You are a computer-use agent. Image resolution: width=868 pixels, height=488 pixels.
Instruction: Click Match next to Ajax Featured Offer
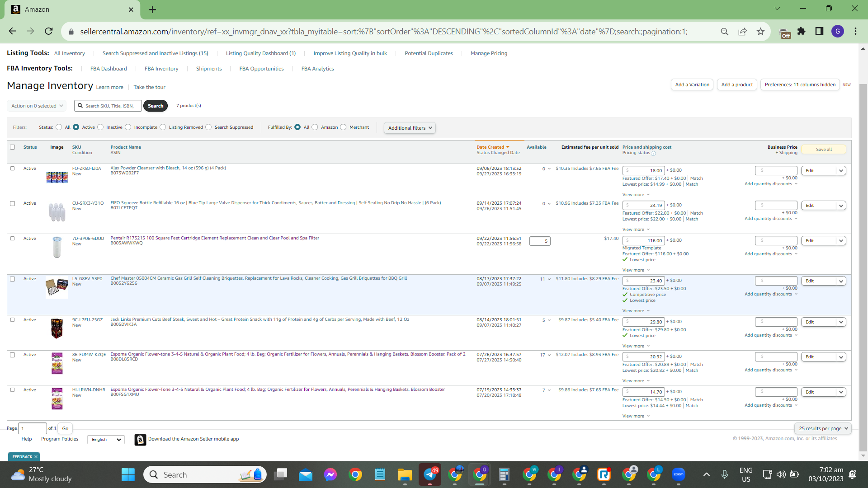point(696,178)
